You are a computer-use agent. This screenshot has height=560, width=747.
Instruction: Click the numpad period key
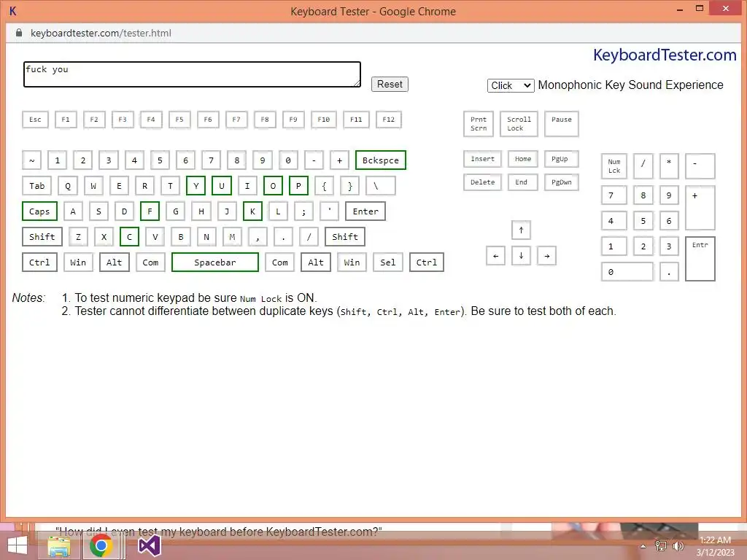click(669, 272)
